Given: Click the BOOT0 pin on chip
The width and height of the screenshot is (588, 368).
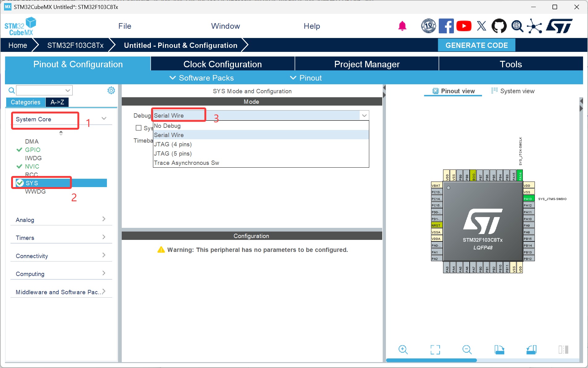Looking at the screenshot, I should [x=473, y=175].
